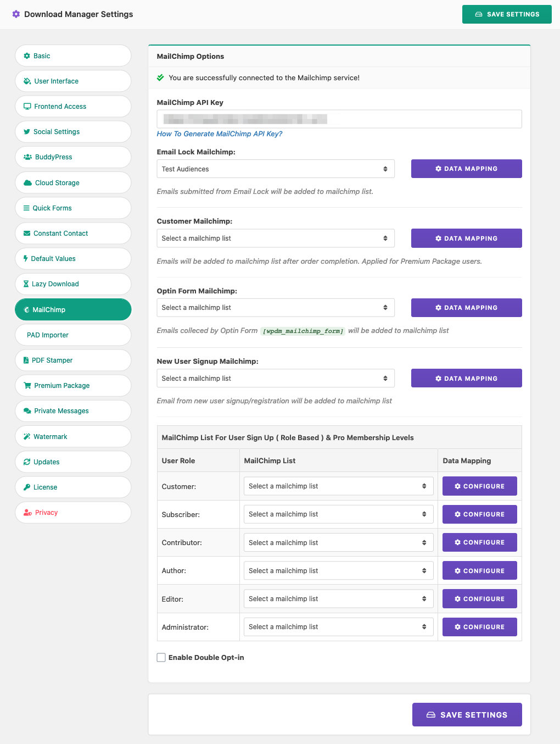Select the Cloud Storage settings icon
The image size is (560, 744).
(27, 182)
